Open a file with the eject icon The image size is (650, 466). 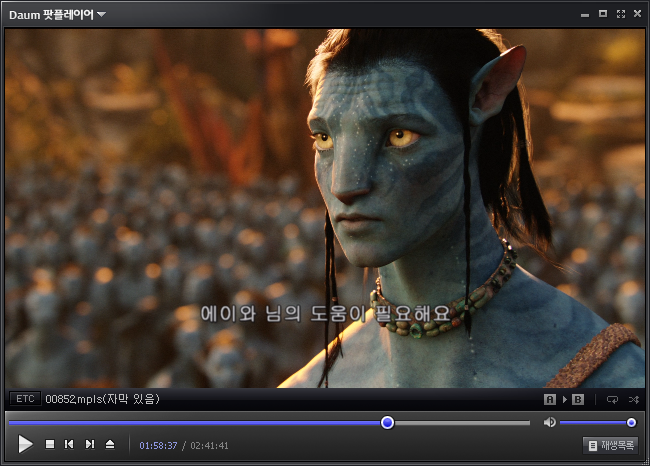tap(110, 444)
